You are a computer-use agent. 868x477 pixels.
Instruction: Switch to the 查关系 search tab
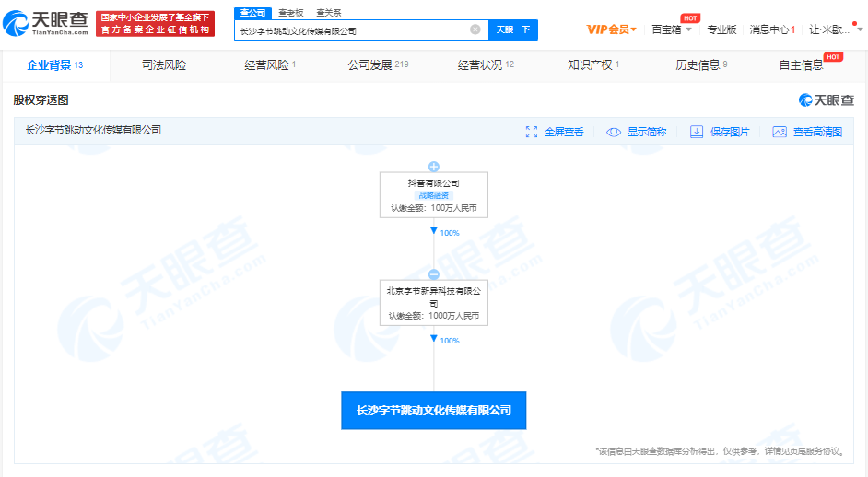pos(329,13)
